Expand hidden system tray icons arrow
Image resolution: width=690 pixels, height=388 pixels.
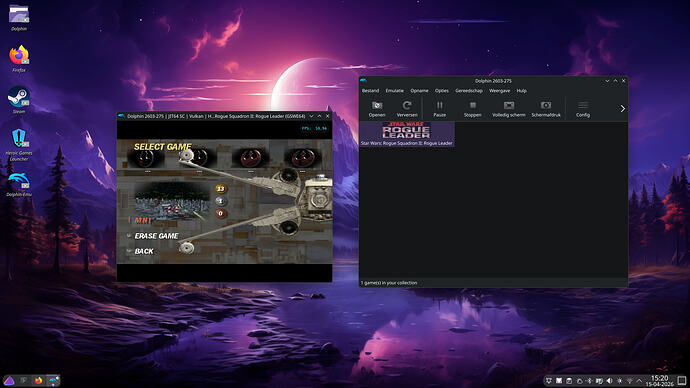click(639, 381)
